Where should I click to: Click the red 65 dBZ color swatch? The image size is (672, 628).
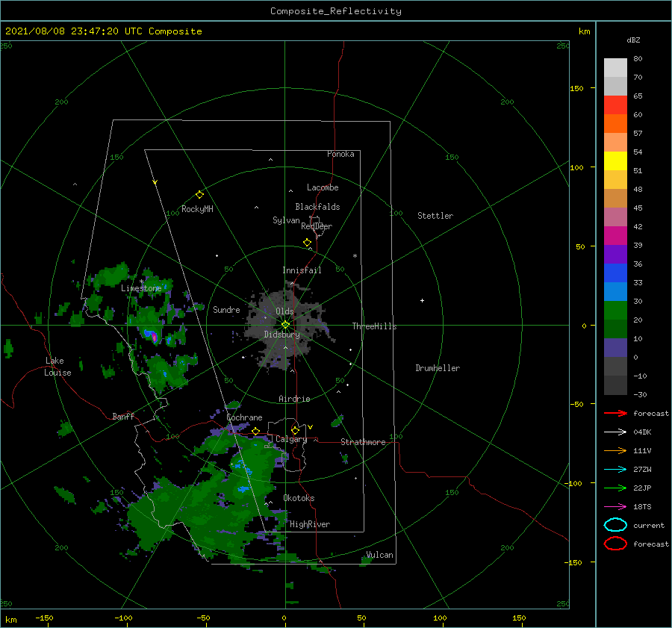[615, 105]
